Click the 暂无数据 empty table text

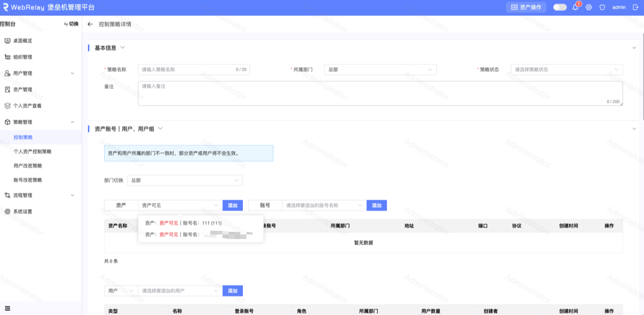point(363,243)
